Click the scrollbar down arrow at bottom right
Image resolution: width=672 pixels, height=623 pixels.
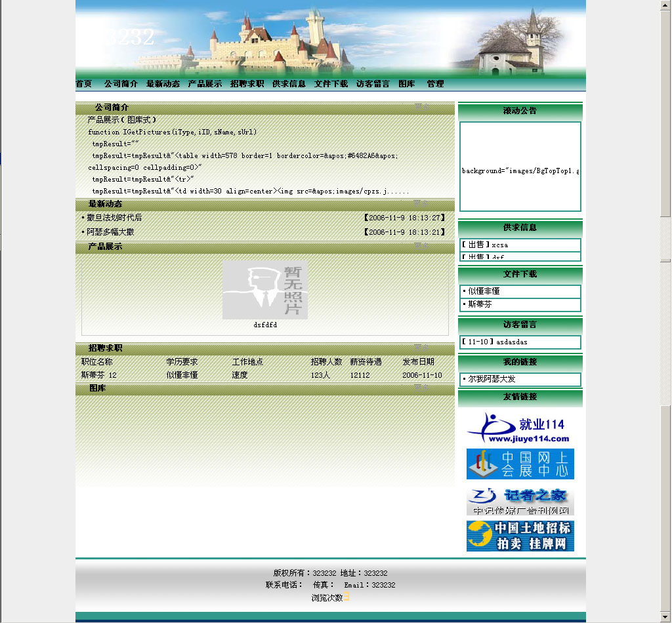[665, 617]
